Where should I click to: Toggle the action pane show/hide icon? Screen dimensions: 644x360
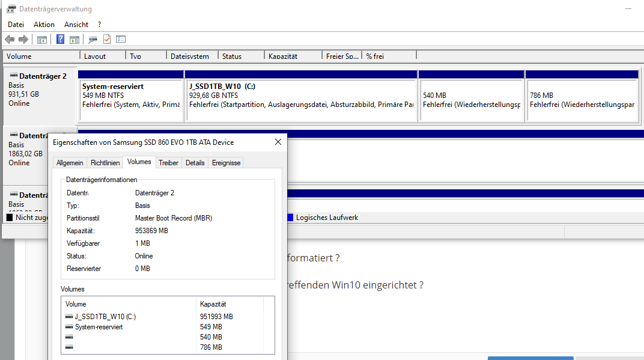click(74, 40)
